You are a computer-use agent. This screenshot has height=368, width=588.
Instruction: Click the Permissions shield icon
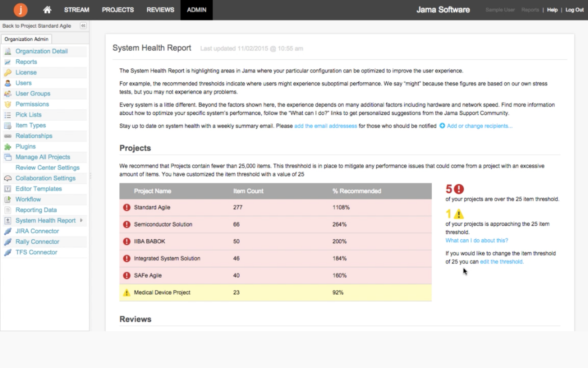[8, 104]
